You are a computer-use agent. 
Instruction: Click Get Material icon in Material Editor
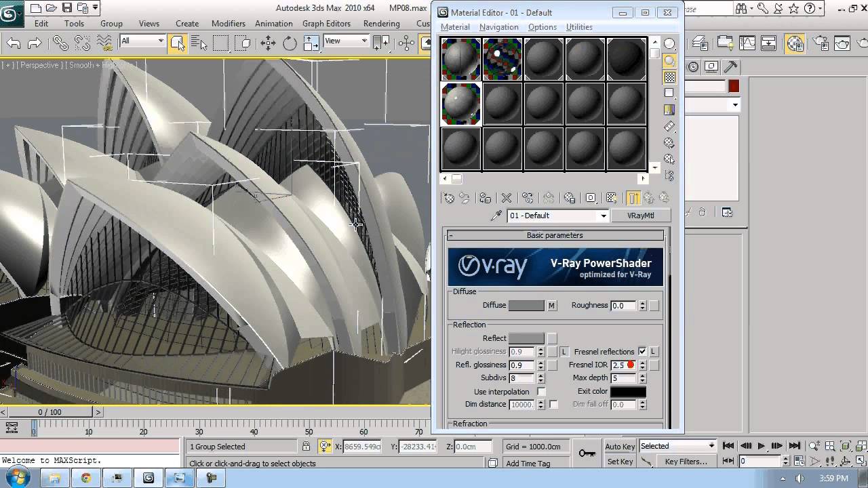click(x=449, y=198)
